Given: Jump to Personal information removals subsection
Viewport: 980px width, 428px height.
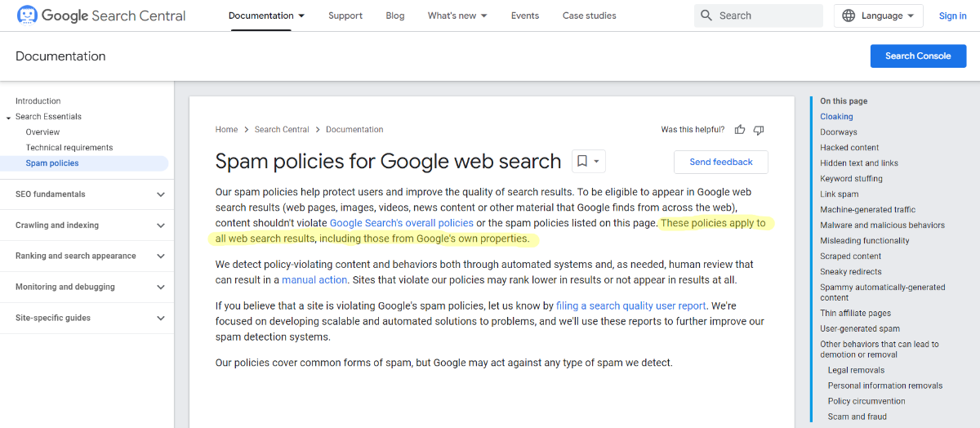Looking at the screenshot, I should tap(885, 386).
